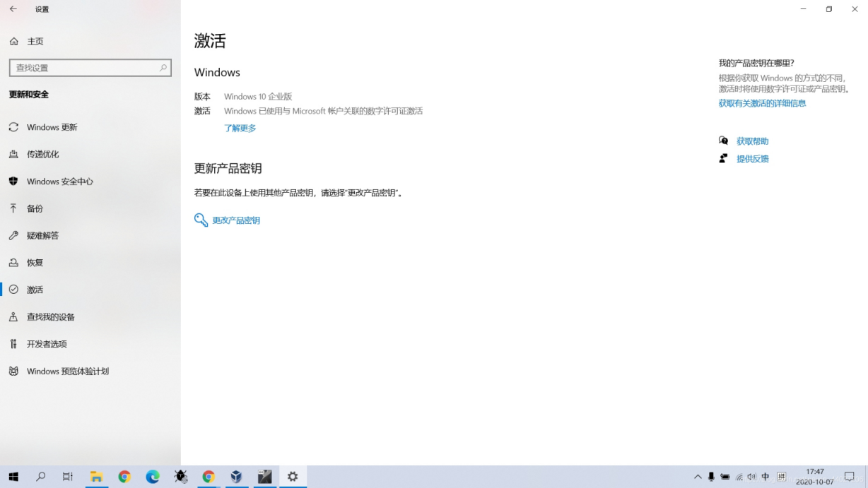868x488 pixels.
Task: Go to the 恢复 recovery section
Action: (35, 262)
